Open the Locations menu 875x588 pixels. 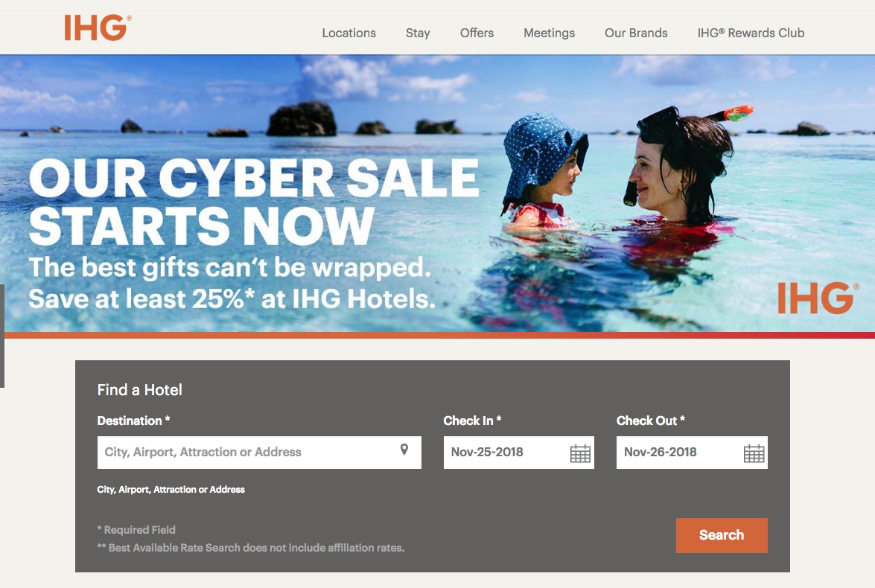point(349,33)
